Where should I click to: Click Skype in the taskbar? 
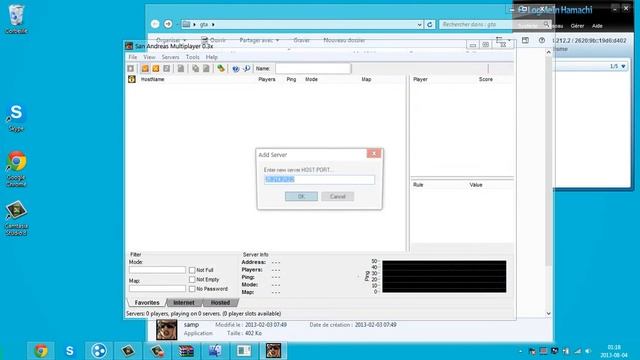point(70,351)
